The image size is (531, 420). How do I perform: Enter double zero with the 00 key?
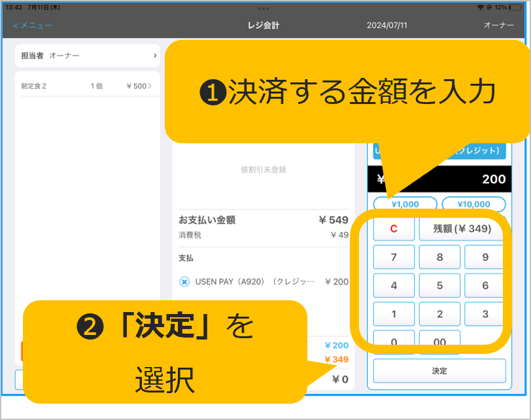439,341
